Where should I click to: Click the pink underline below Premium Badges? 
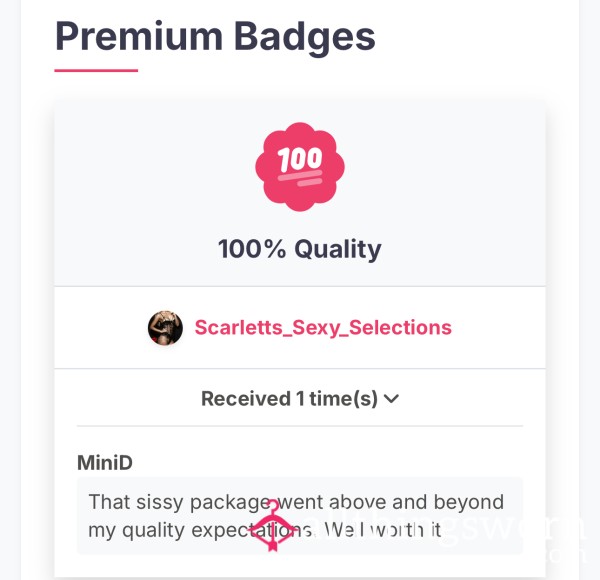point(96,70)
